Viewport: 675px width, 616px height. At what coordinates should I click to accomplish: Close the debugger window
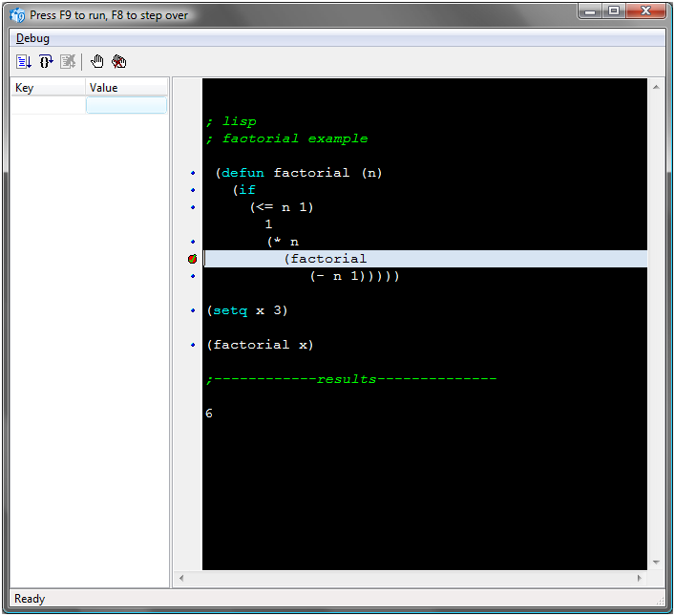coord(645,11)
